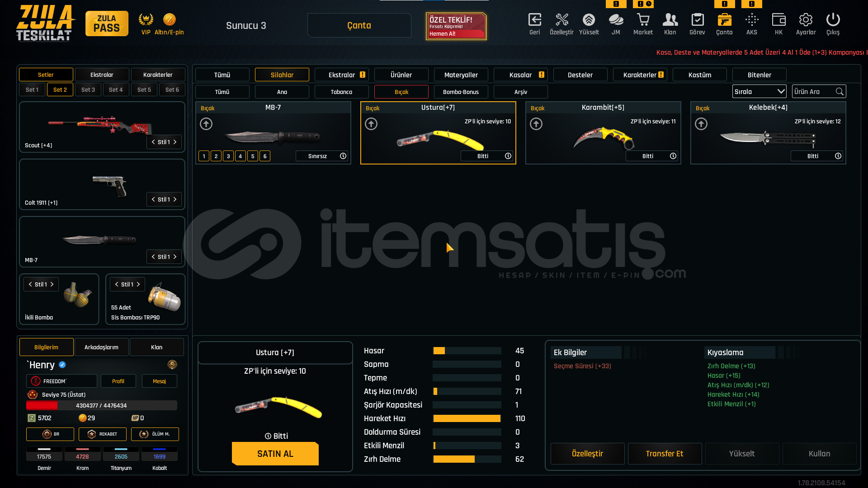Click the upgrade arrow on MB-7 card
The image size is (868, 488).
206,124
